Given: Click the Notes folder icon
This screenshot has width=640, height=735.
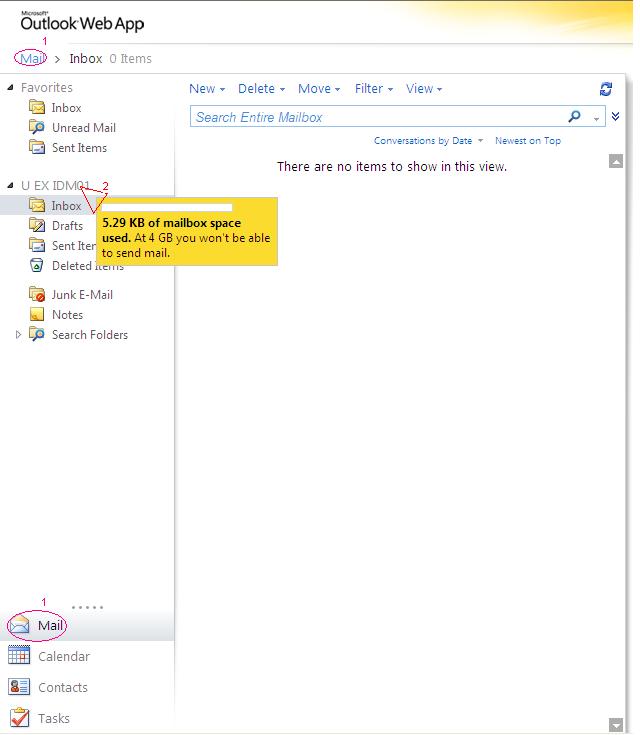Looking at the screenshot, I should coord(37,315).
